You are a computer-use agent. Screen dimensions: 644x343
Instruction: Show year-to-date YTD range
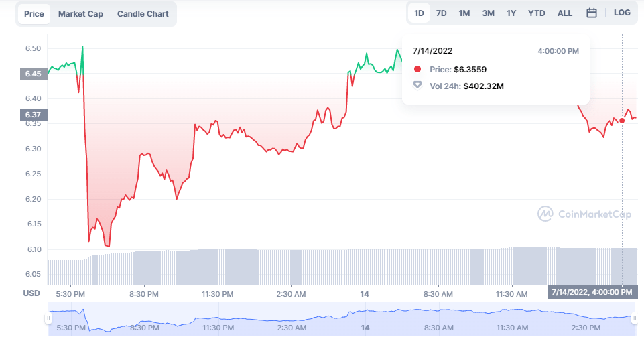pos(536,13)
